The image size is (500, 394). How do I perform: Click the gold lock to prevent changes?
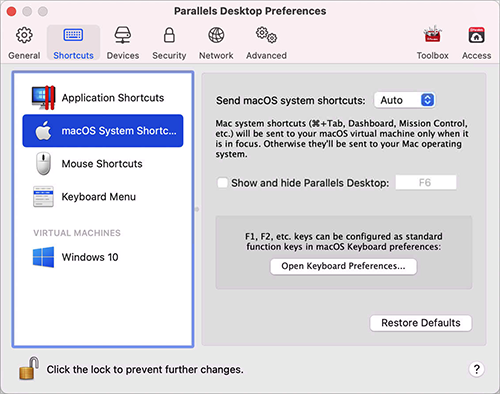point(29,368)
